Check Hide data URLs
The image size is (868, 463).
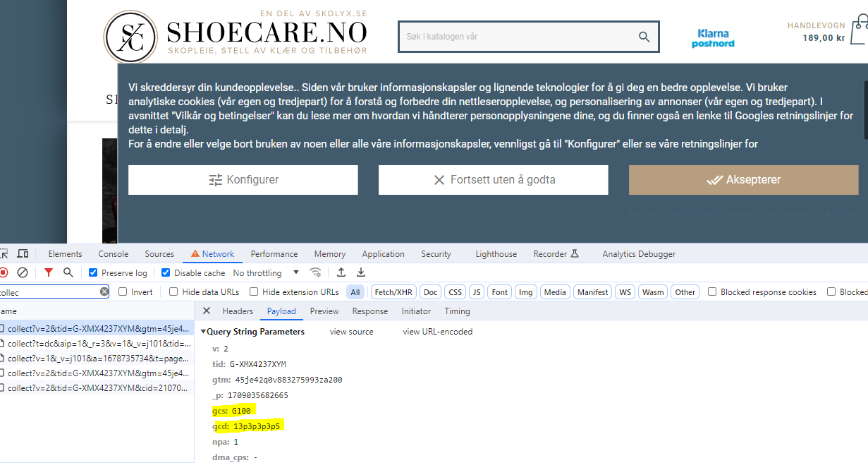173,291
